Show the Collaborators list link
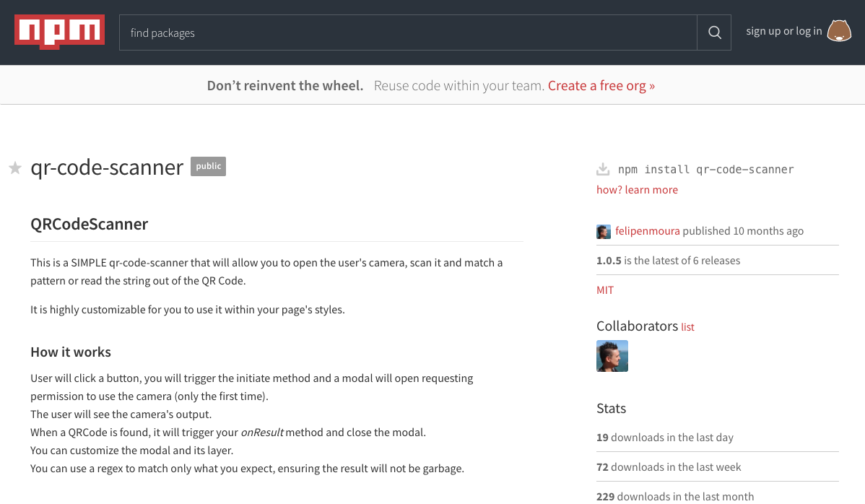Viewport: 865px width, 504px height. coord(687,327)
